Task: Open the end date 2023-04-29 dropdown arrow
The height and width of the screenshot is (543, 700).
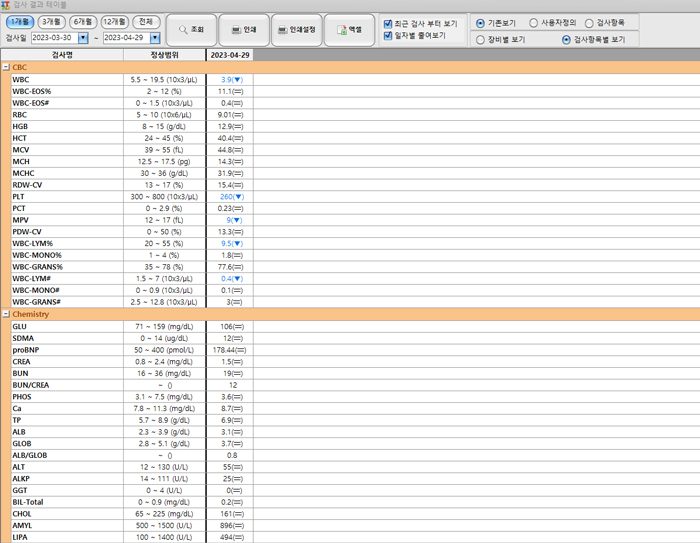Action: pyautogui.click(x=155, y=38)
